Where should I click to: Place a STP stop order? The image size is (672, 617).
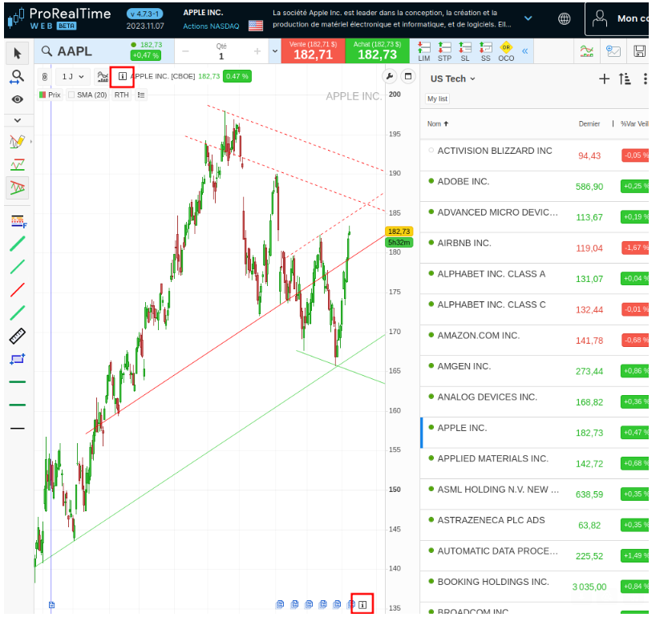[x=444, y=52]
